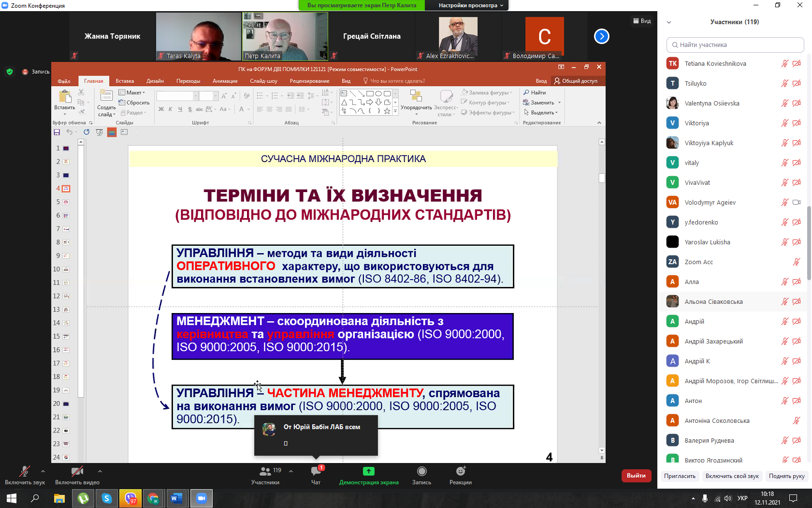
Task: Click the Create slide (Создать слайд) icon
Action: click(106, 96)
